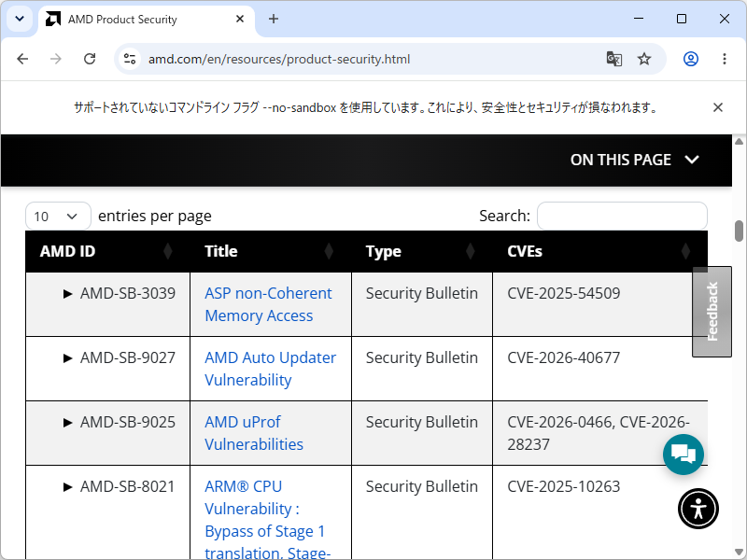Expand the AMD-SB-9027 row details

(67, 358)
